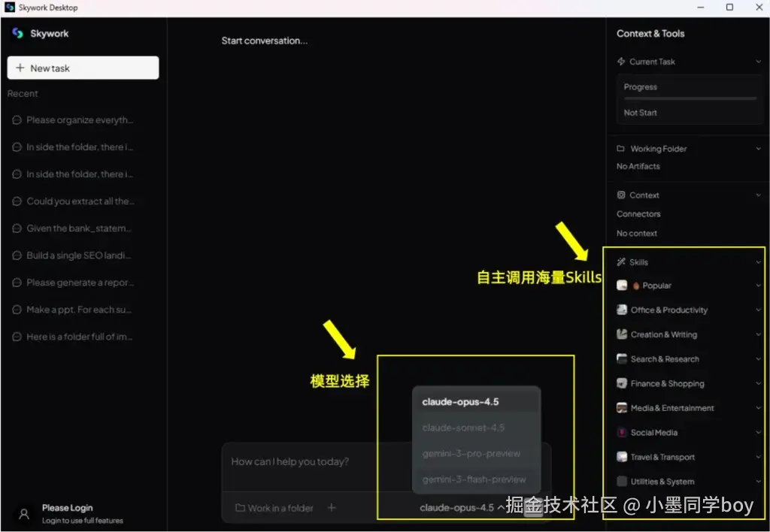The image size is (770, 532).
Task: Click the Office & Productivity category icon
Action: 622,310
